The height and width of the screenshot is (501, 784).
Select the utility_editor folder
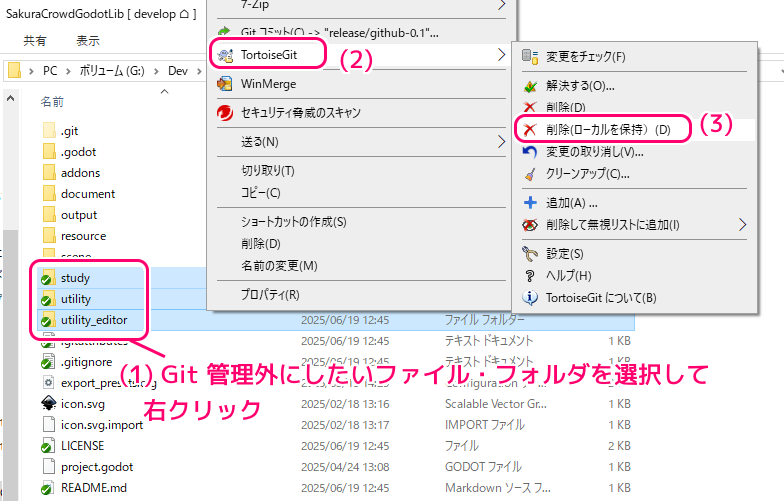[x=94, y=320]
